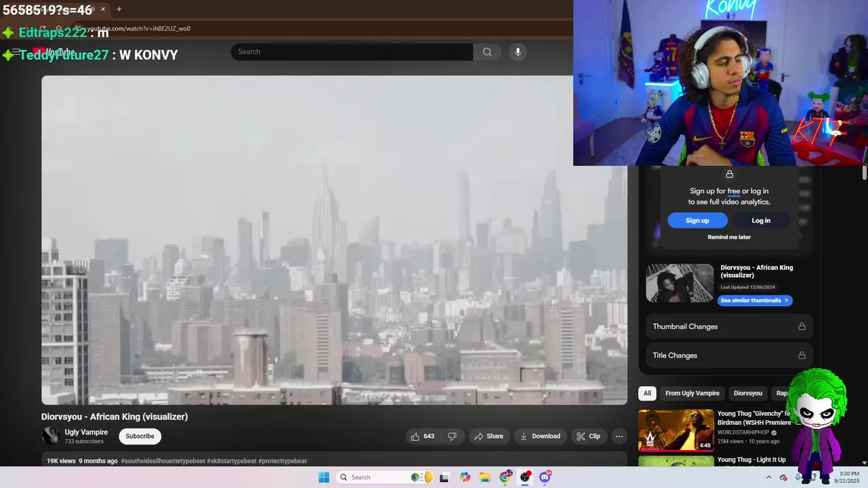Screen dimensions: 868x488
Task: Select the Rap filter chip
Action: tap(782, 393)
